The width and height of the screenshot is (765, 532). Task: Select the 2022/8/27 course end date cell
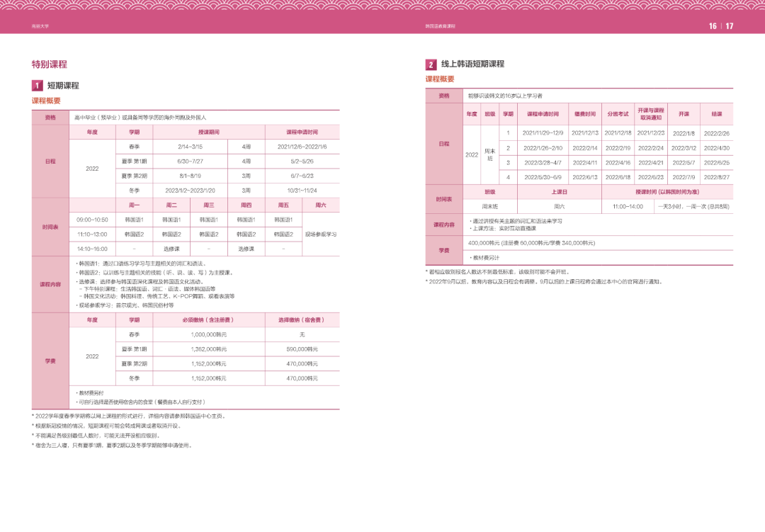pyautogui.click(x=716, y=177)
